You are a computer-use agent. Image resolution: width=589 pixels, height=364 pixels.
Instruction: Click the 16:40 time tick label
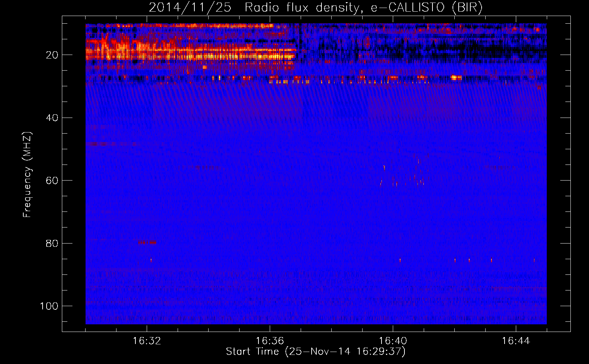tap(393, 341)
